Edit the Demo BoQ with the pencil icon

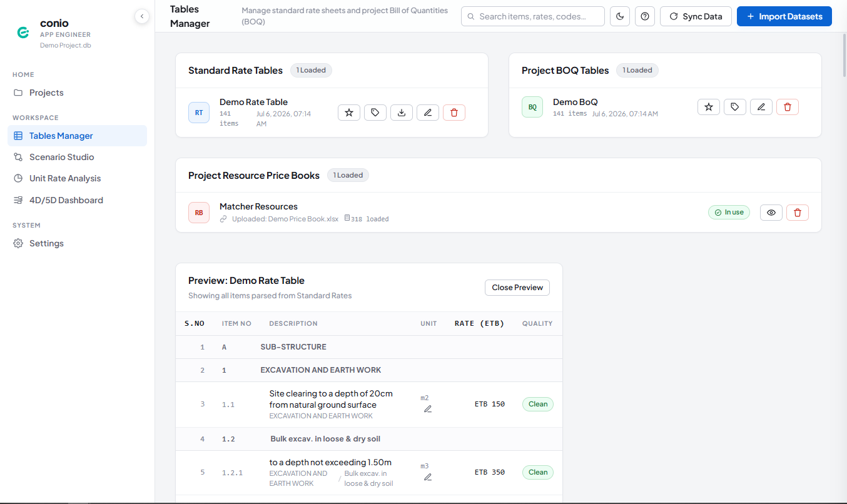point(761,107)
